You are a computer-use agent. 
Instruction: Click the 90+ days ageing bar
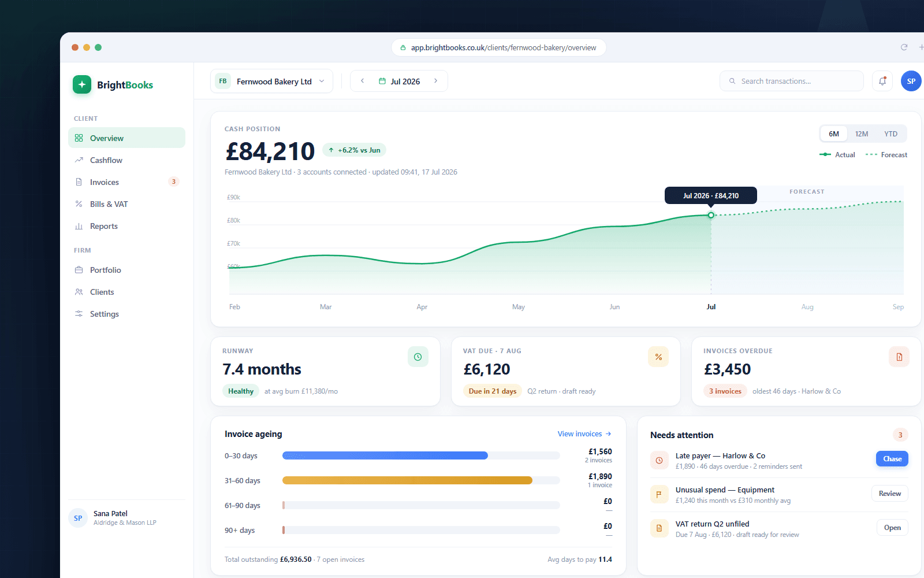pyautogui.click(x=284, y=530)
